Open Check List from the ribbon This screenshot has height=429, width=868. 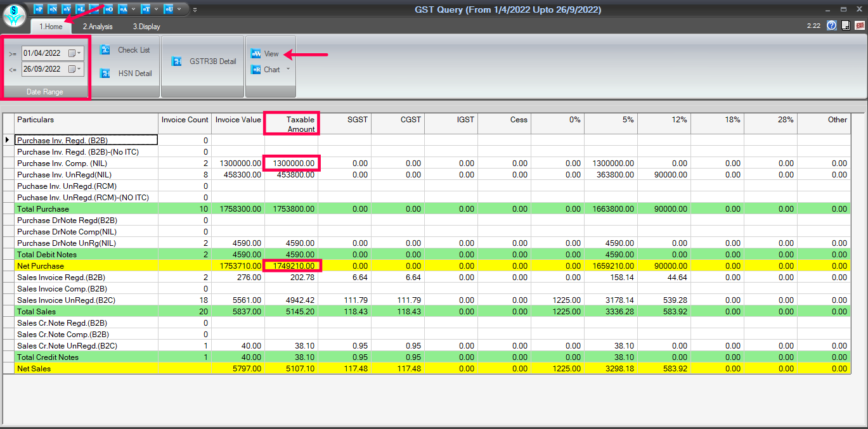coord(126,50)
